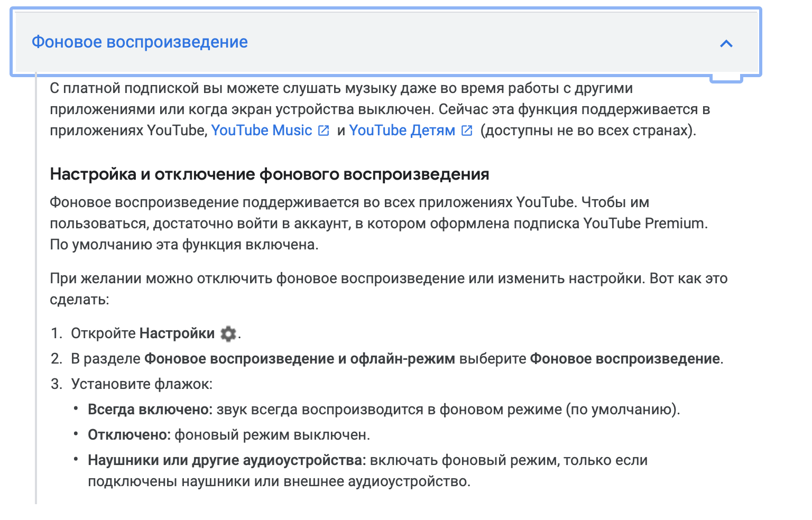Click the text доступны не во всех странах
The height and width of the screenshot is (520, 812).
click(x=588, y=131)
